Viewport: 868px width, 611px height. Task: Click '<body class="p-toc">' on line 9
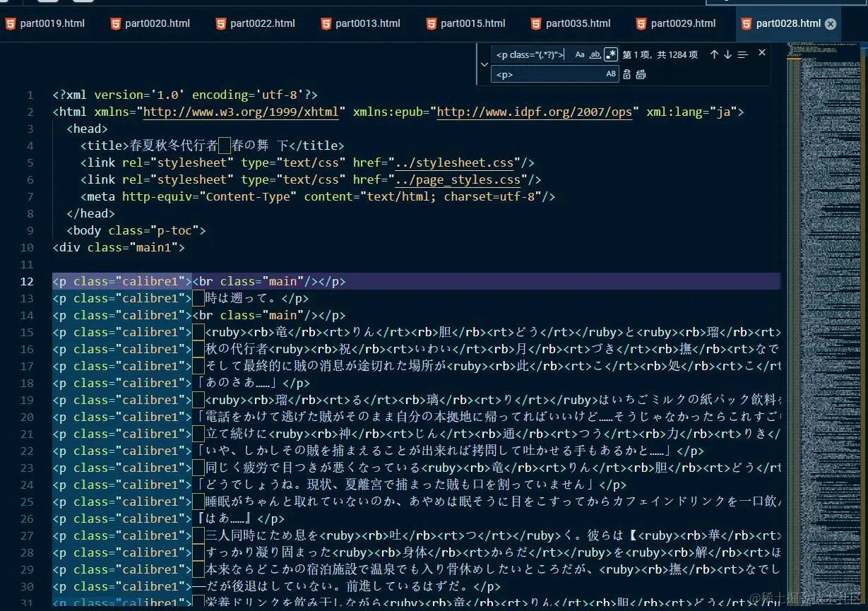coord(136,231)
